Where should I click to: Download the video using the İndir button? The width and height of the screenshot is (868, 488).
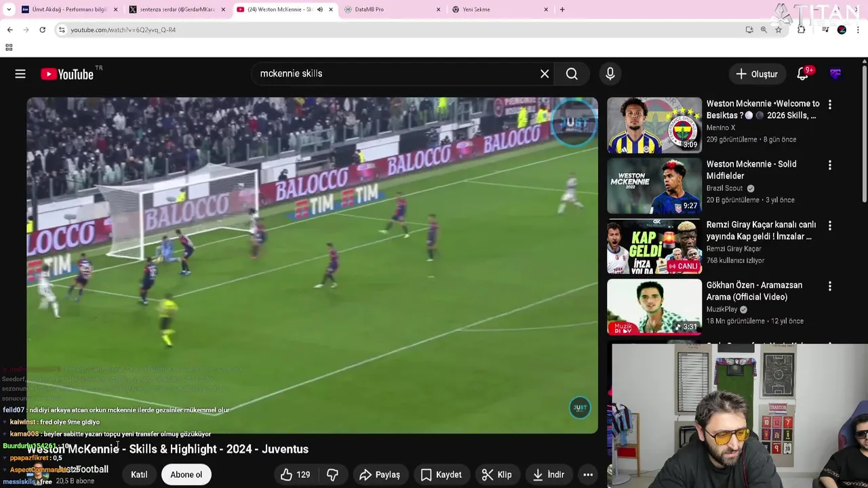[x=549, y=474]
